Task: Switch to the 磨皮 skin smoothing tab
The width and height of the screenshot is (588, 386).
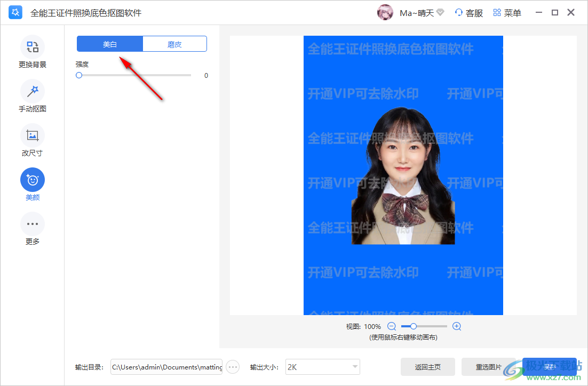Action: 175,44
